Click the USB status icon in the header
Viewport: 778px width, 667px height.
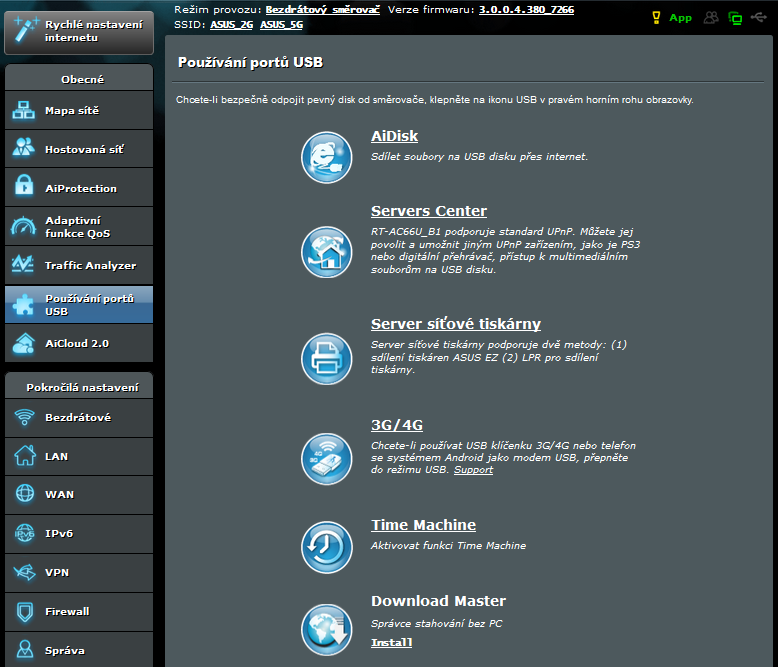[762, 18]
